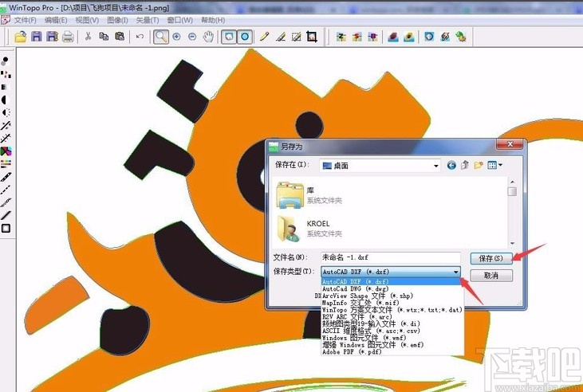583x392 pixels.
Task: Choose MapInfo 交汇处 (*.mif) option
Action: pos(391,303)
